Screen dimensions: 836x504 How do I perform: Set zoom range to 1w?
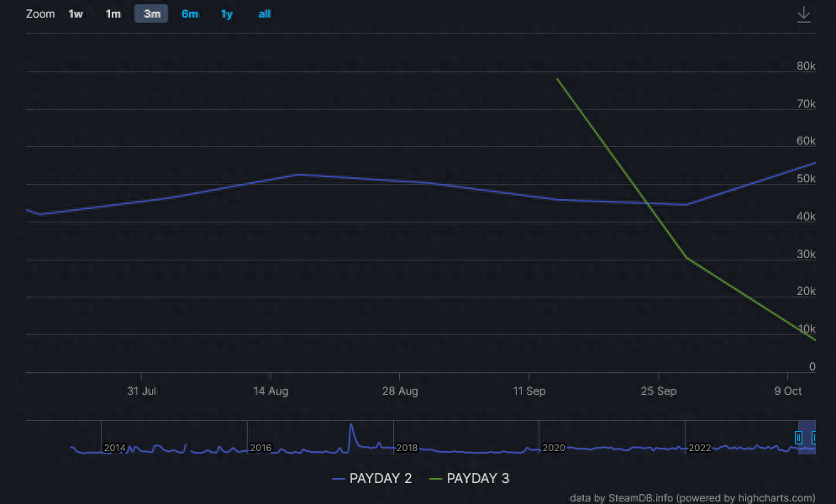(x=76, y=13)
